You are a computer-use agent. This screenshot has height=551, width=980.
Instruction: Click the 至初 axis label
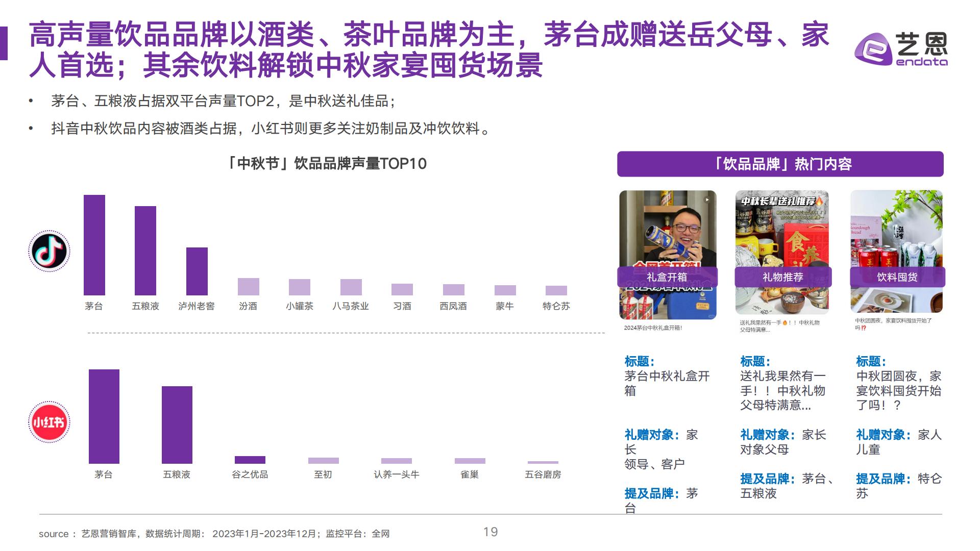coord(323,474)
